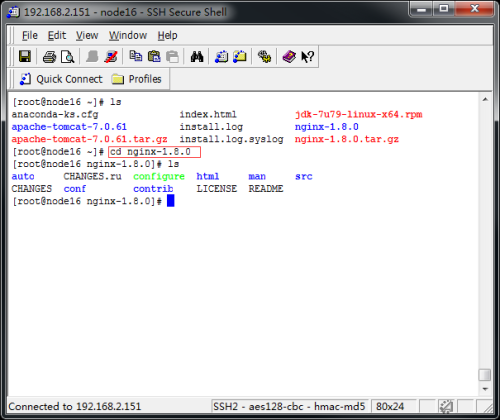500x420 pixels.
Task: Click blue 'nginx-1.8.0' directory in listing
Action: 327,127
